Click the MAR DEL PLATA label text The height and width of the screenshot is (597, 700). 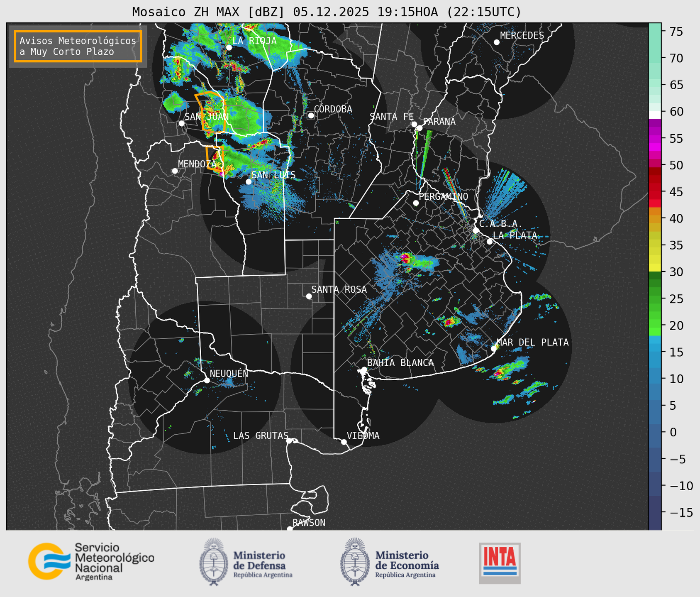point(533,342)
